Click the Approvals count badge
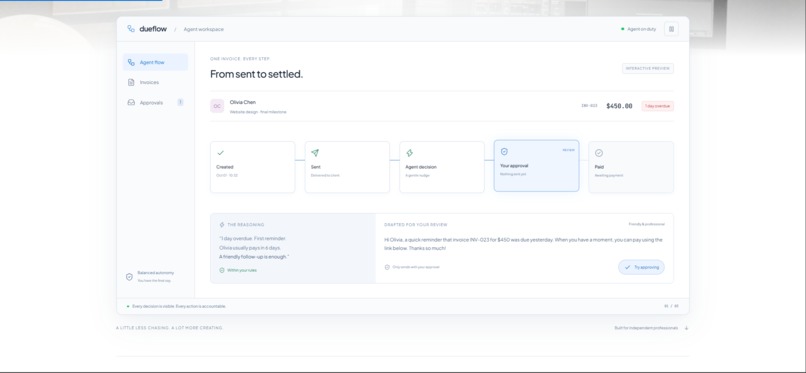Screen dimensions: 806x373 coord(180,102)
